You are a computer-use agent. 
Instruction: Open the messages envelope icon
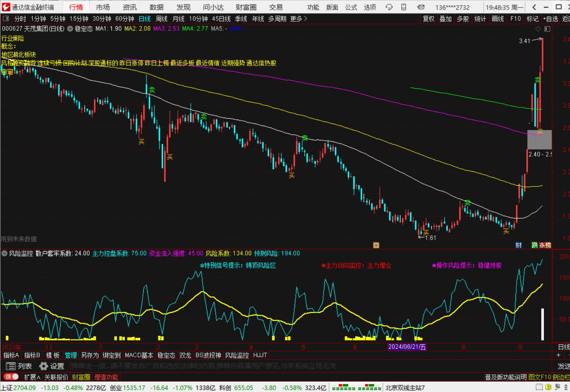pos(421,7)
